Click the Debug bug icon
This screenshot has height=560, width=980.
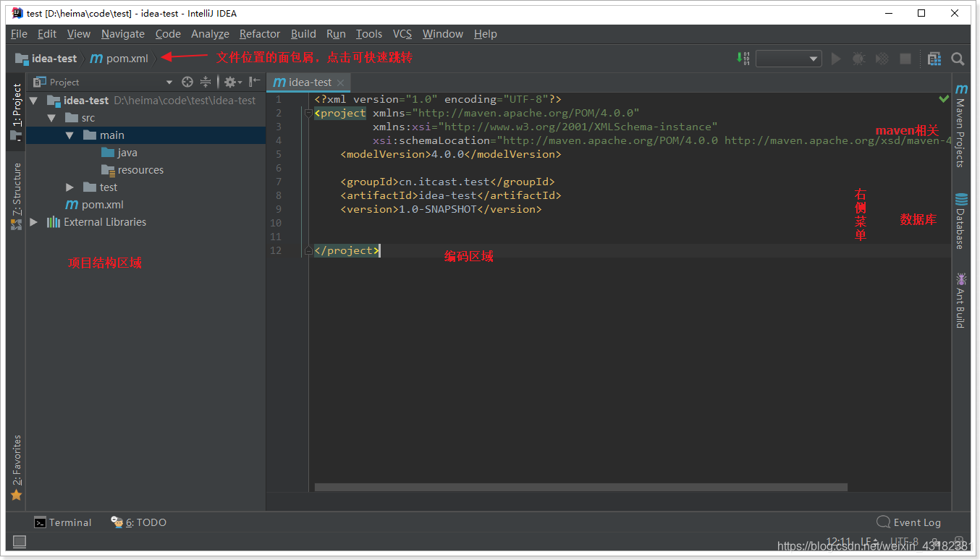(x=858, y=59)
